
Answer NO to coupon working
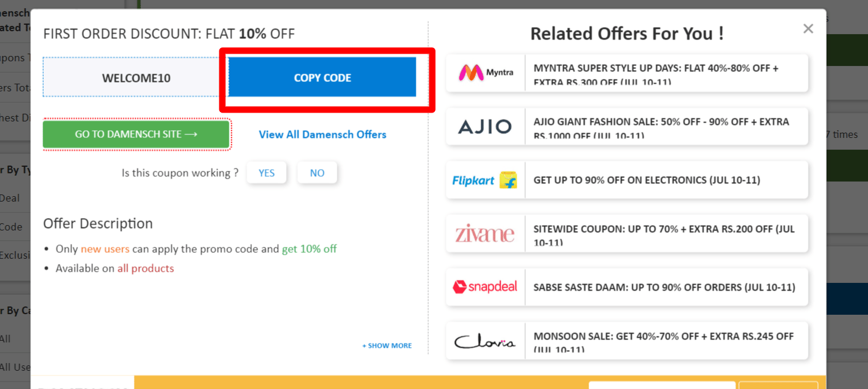tap(317, 173)
